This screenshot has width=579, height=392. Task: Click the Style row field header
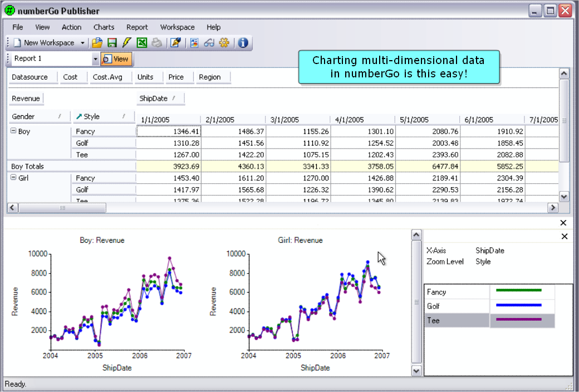coord(104,117)
